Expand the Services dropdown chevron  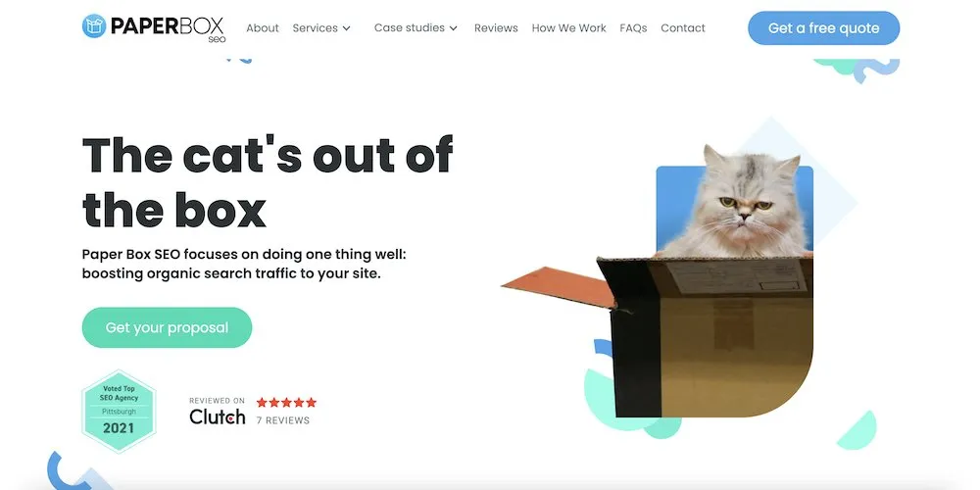point(346,28)
